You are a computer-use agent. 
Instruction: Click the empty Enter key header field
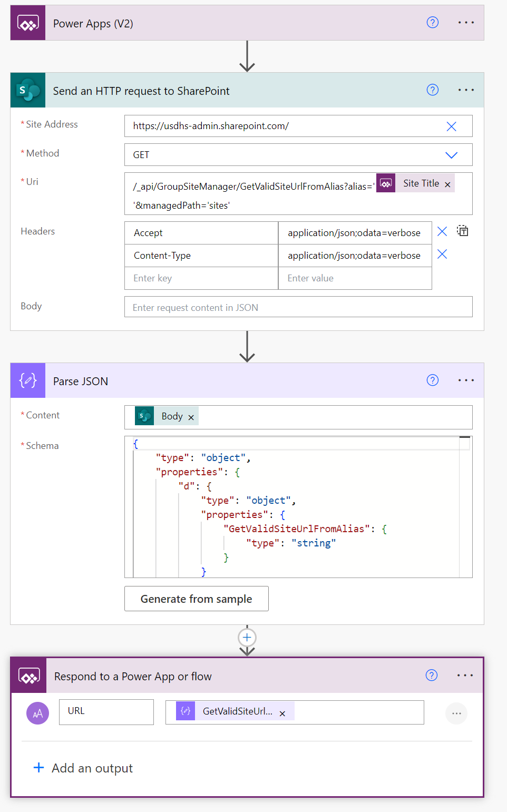click(201, 278)
